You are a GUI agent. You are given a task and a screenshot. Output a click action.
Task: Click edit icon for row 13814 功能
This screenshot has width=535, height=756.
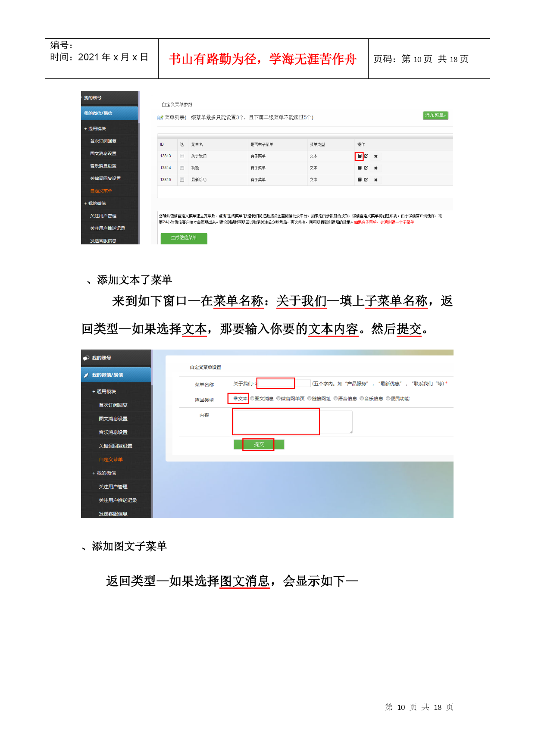coord(366,168)
